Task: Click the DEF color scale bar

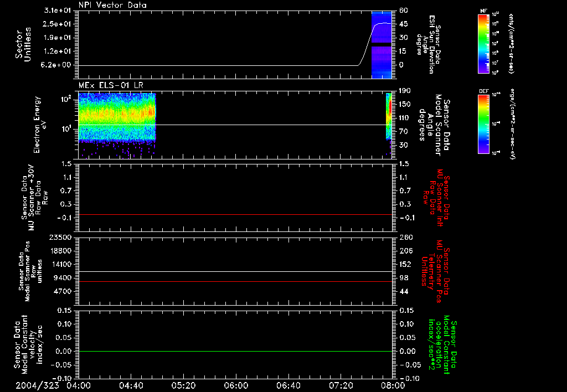Action: point(484,124)
